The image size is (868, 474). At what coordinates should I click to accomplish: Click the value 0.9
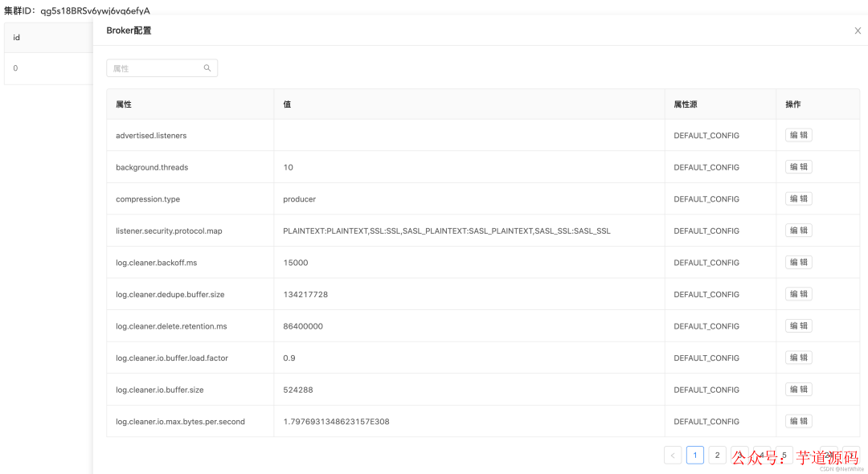coord(289,358)
